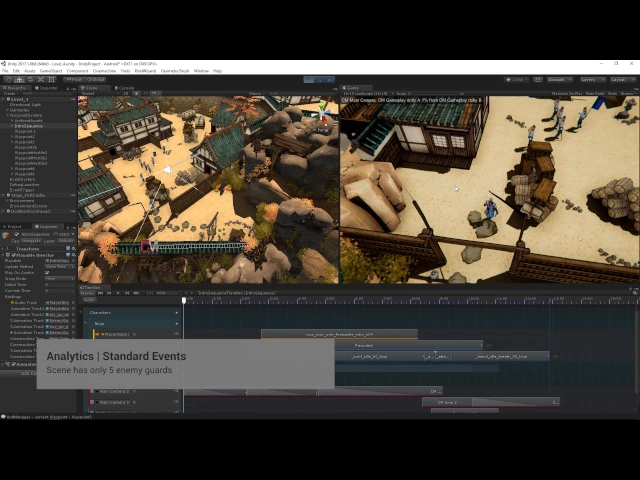Viewport: 640px width, 480px height.
Task: Open the Collab dropdown
Action: [x=517, y=80]
